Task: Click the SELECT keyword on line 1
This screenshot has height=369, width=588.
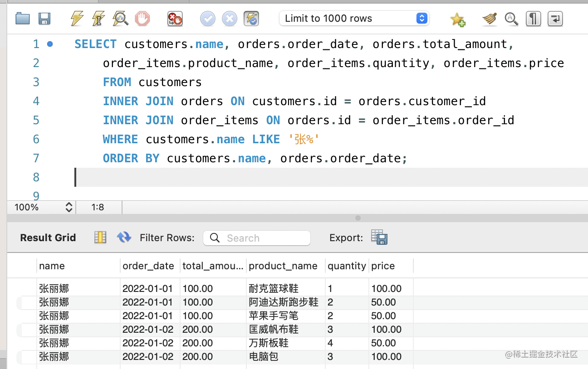Action: (x=96, y=44)
